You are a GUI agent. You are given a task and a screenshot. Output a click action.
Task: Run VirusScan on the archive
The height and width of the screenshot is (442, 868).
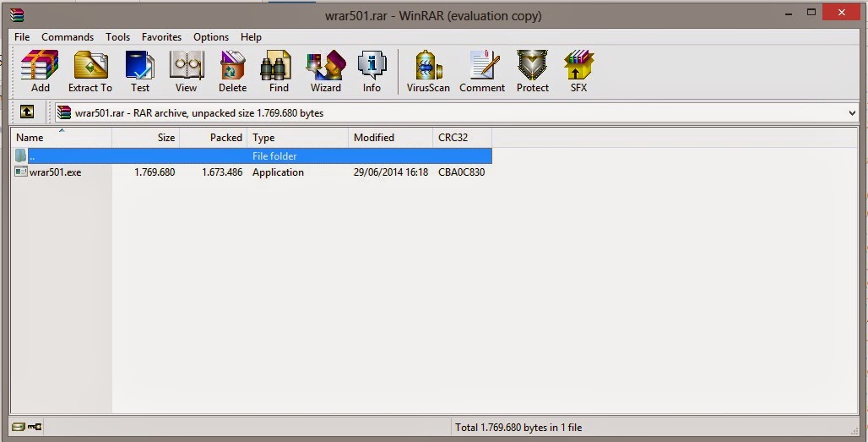pyautogui.click(x=428, y=71)
